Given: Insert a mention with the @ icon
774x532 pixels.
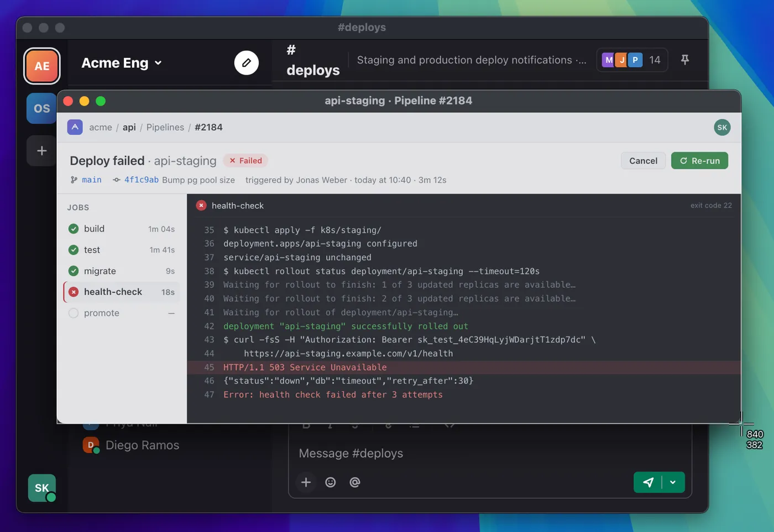Looking at the screenshot, I should click(x=355, y=482).
